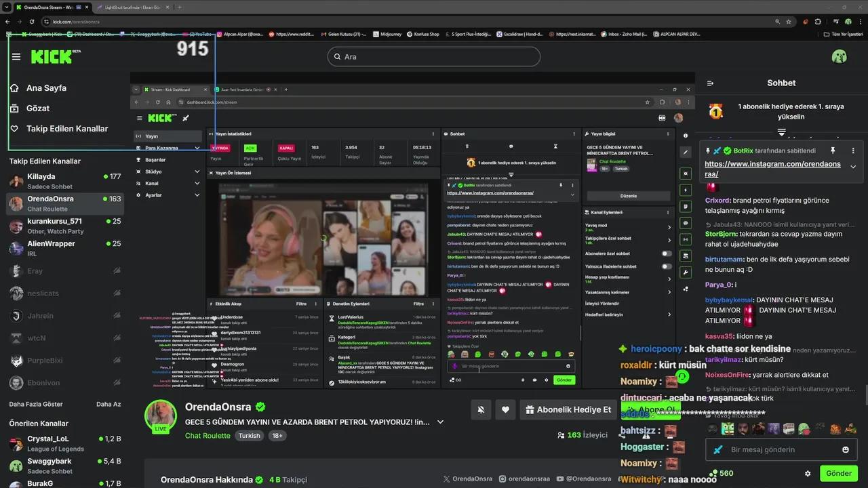Open the X OrendaOnsra social link
This screenshot has height=488, width=868.
pos(468,479)
